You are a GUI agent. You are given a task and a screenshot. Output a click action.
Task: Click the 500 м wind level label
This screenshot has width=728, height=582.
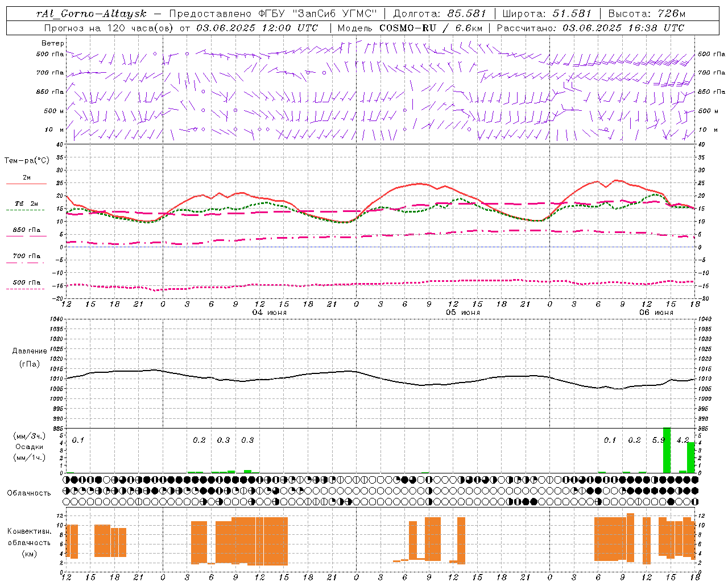click(x=54, y=111)
